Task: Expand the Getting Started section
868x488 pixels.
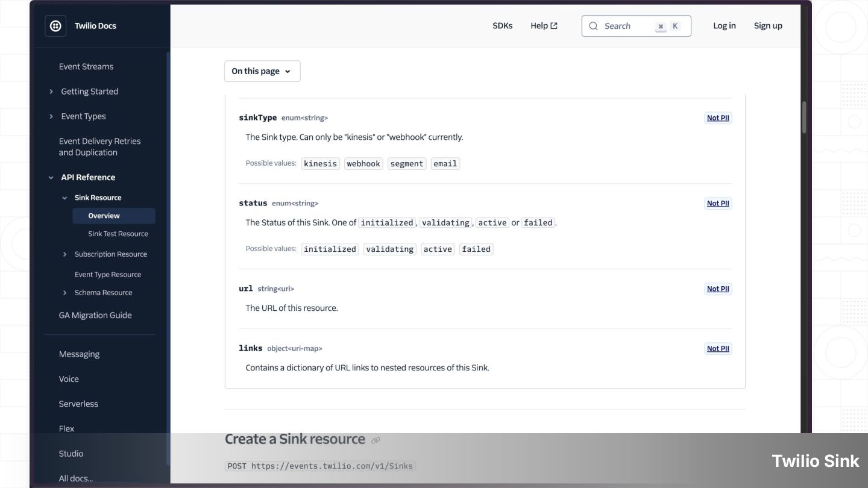Action: click(51, 92)
